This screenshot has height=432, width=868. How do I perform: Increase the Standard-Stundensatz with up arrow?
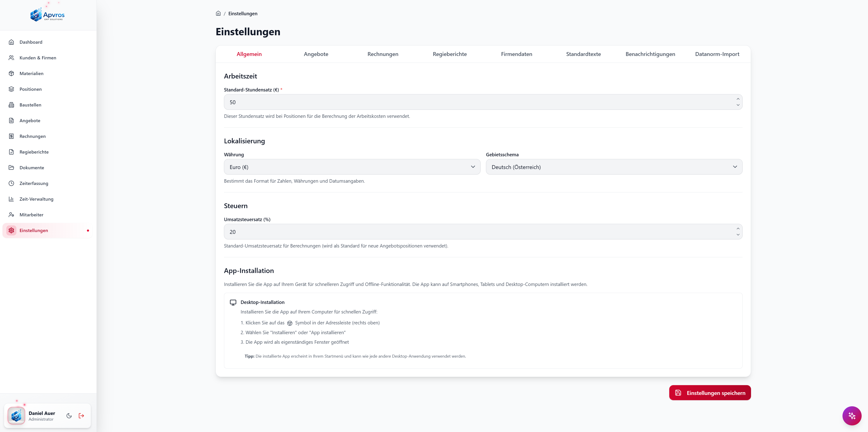(x=738, y=99)
